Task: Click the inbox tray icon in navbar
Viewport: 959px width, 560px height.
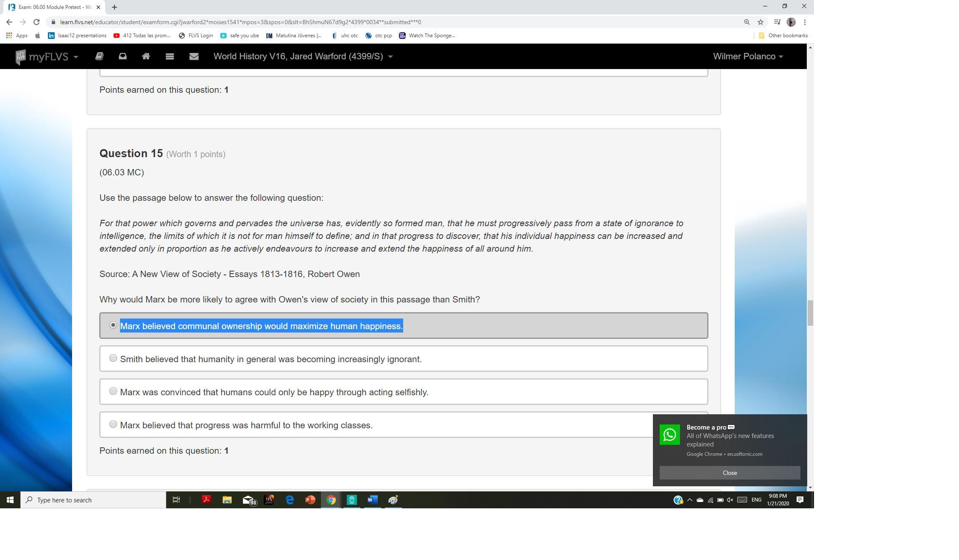Action: pos(123,56)
